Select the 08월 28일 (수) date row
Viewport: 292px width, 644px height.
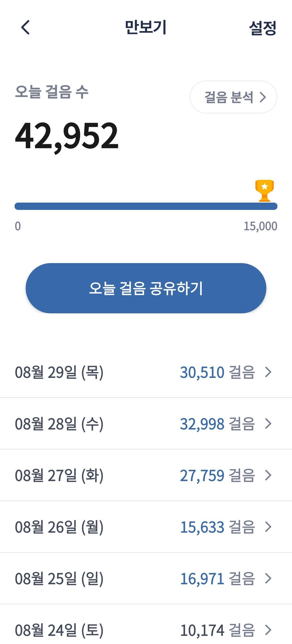[x=146, y=424]
